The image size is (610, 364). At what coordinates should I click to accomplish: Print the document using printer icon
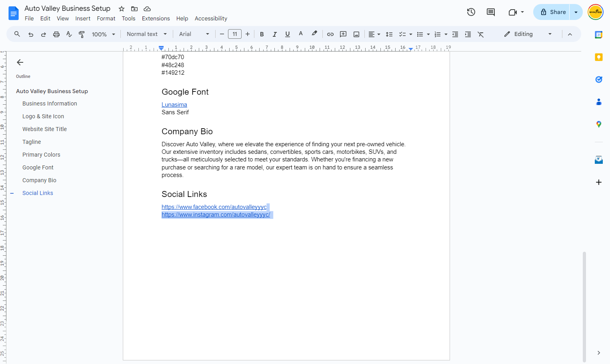click(x=56, y=34)
